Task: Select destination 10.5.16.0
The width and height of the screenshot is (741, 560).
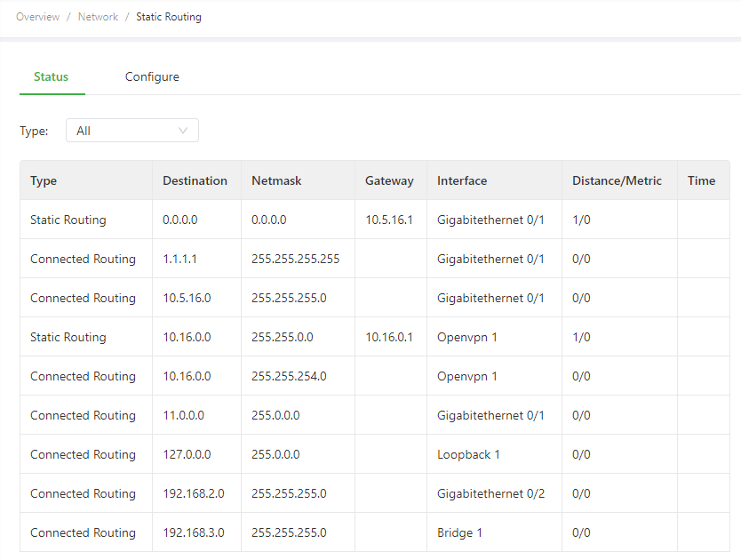Action: 187,298
